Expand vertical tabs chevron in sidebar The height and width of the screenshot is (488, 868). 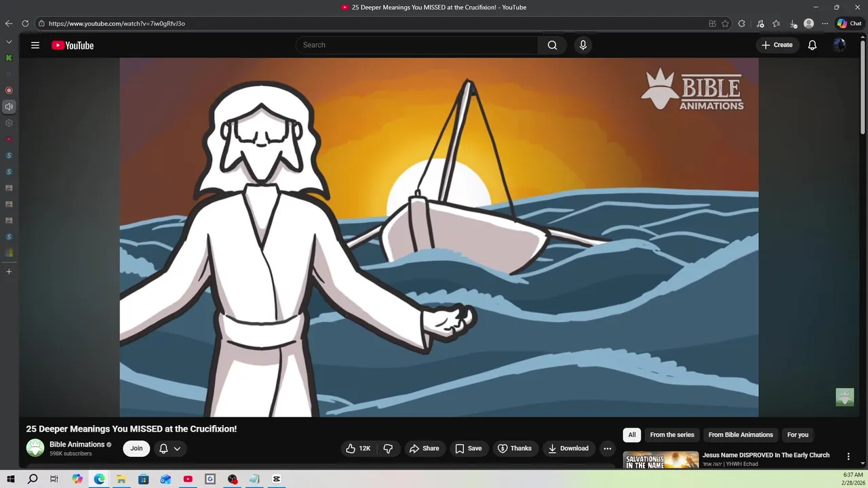9,42
